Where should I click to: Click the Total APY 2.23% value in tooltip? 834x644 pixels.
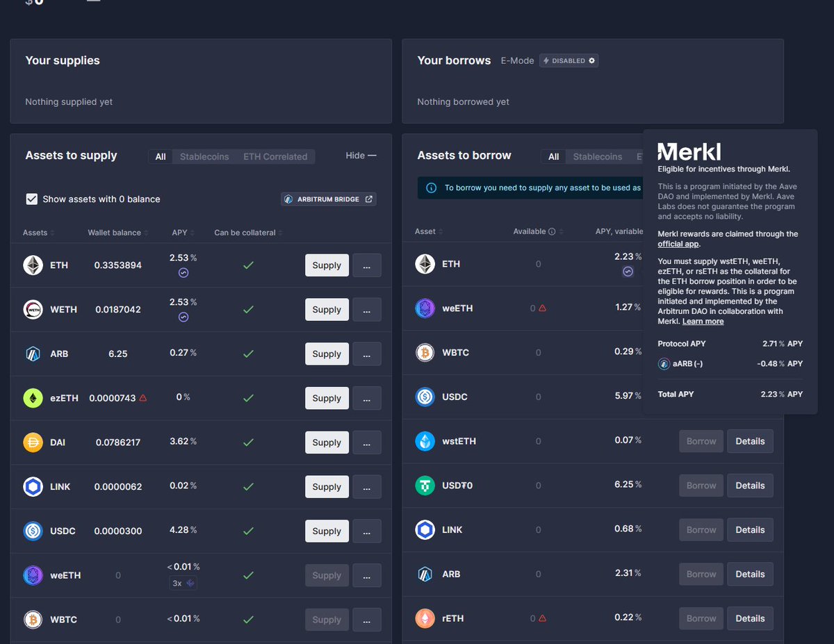click(x=781, y=394)
